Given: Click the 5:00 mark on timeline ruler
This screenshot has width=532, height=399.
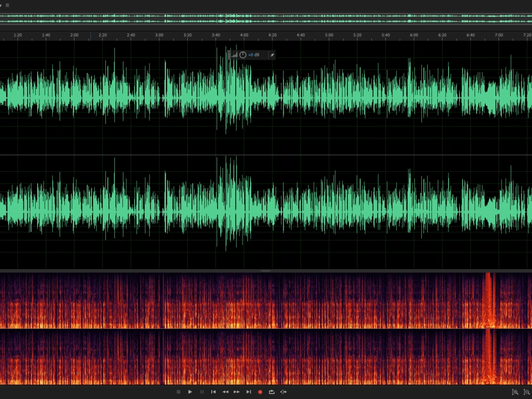Looking at the screenshot, I should tap(329, 35).
